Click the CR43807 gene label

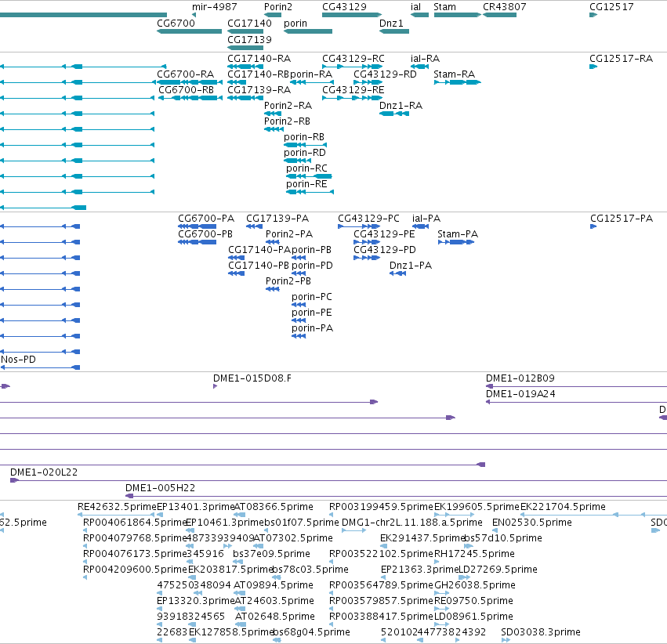[505, 7]
